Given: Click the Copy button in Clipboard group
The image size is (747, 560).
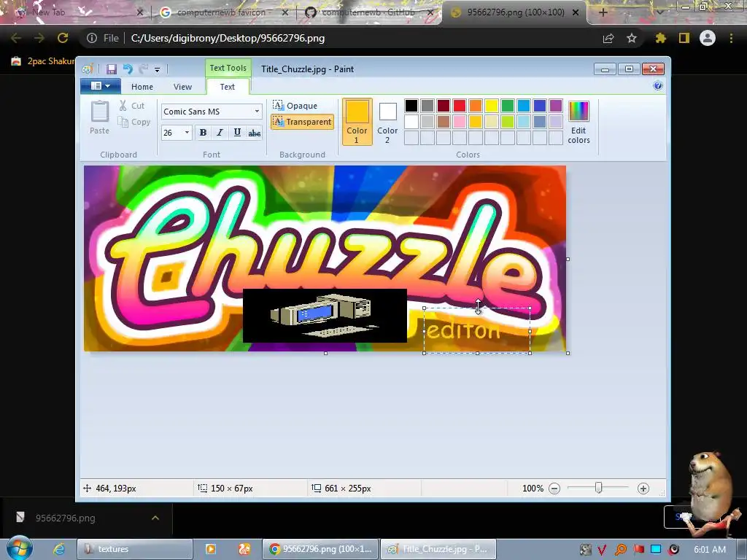Looking at the screenshot, I should (134, 122).
